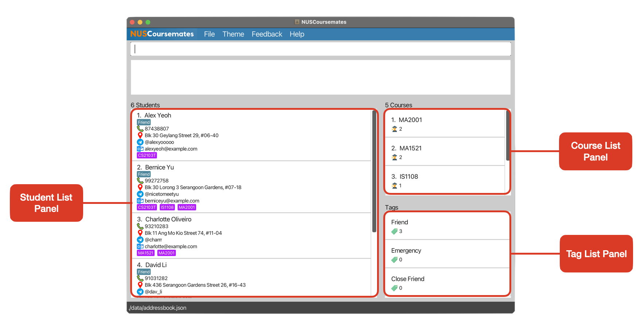The height and width of the screenshot is (329, 644).
Task: Click MA2001 course student count icon
Action: pos(394,129)
